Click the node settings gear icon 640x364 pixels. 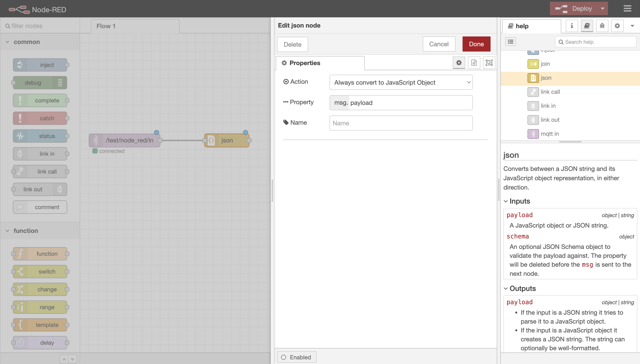459,63
